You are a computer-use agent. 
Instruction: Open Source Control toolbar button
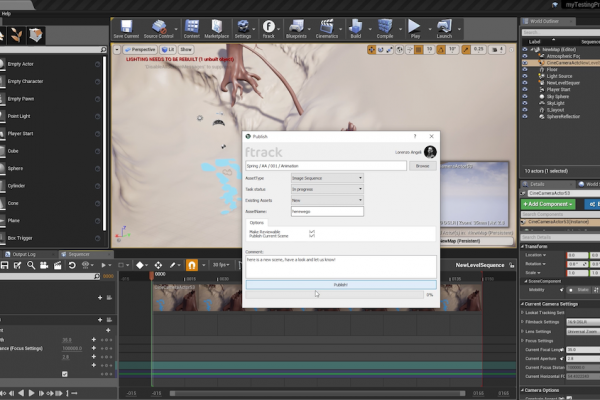click(158, 29)
